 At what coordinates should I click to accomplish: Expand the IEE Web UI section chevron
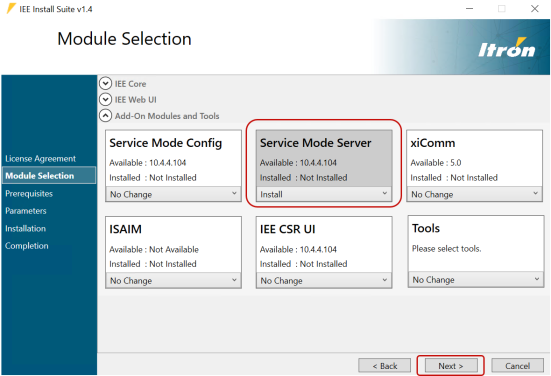pos(105,99)
